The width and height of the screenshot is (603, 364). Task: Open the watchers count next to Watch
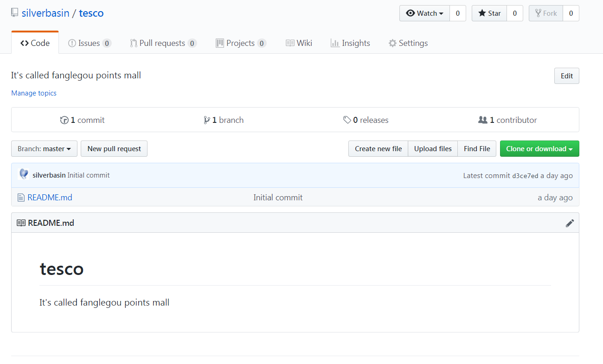[458, 13]
